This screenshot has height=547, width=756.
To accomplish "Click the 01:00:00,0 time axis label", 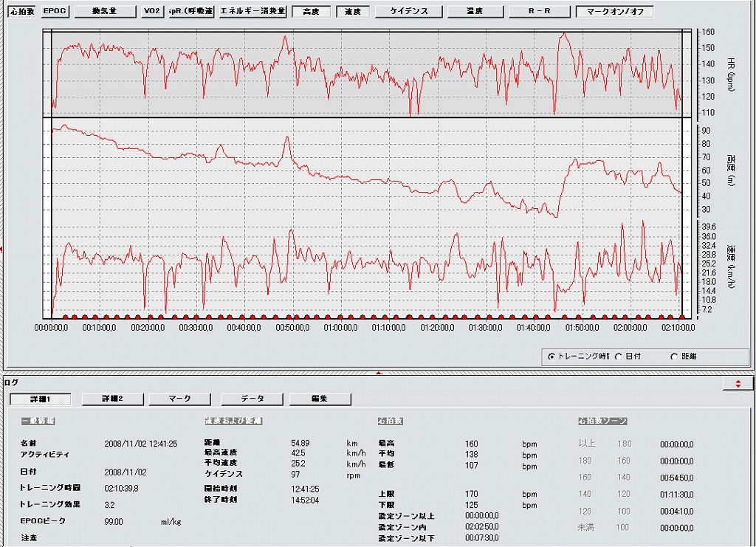I will (x=340, y=328).
